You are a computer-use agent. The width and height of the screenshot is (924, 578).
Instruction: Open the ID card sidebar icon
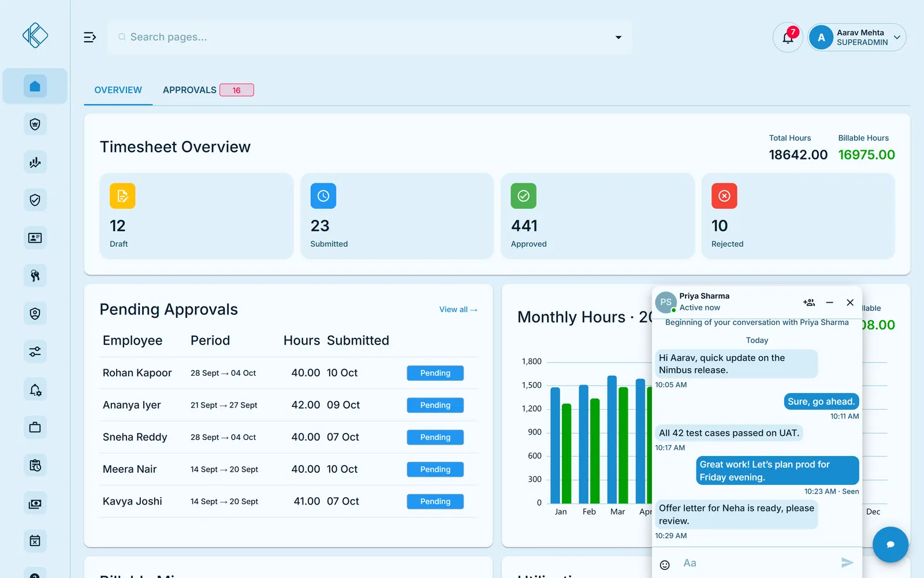[35, 238]
